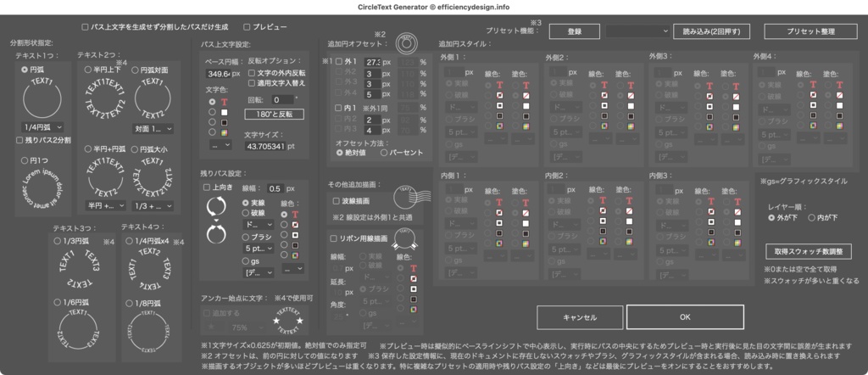Screen dimensions: 868x375
Task: Enable 文字の外内反転 checkbox
Action: [252, 73]
